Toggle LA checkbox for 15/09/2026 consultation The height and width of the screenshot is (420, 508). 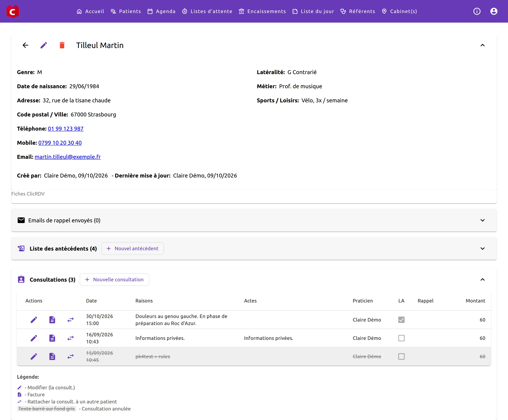click(x=401, y=356)
